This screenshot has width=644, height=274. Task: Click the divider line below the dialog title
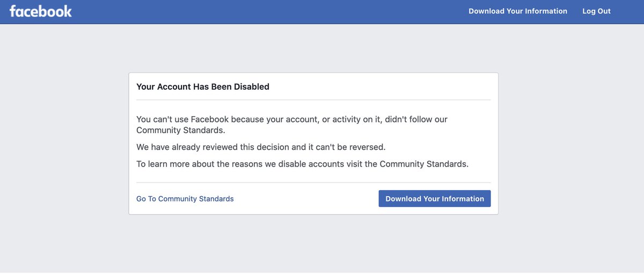pyautogui.click(x=313, y=100)
